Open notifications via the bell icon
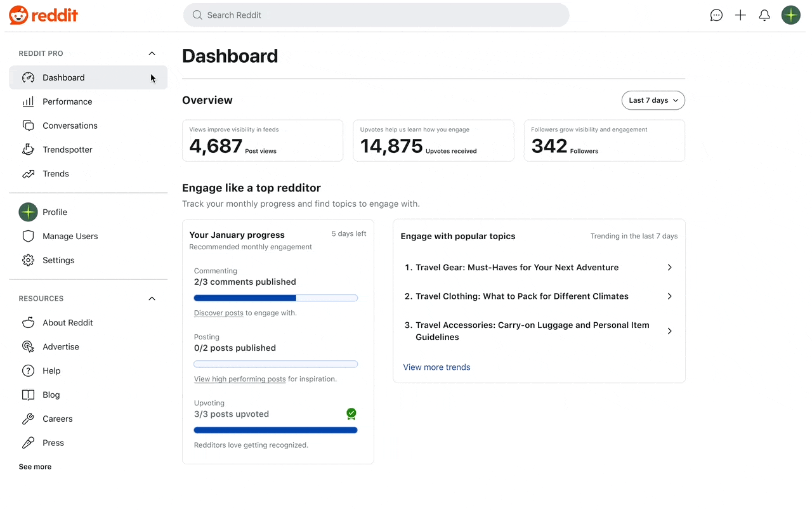The image size is (812, 510). click(x=764, y=15)
